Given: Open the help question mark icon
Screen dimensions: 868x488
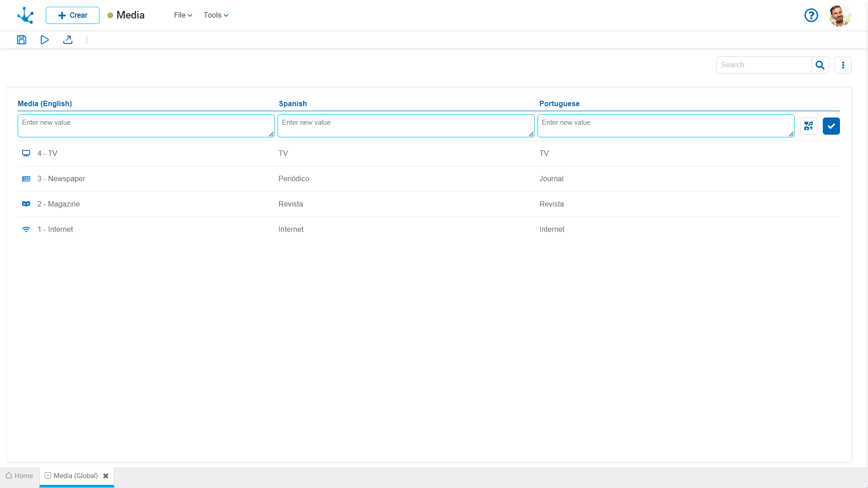Looking at the screenshot, I should pyautogui.click(x=811, y=15).
